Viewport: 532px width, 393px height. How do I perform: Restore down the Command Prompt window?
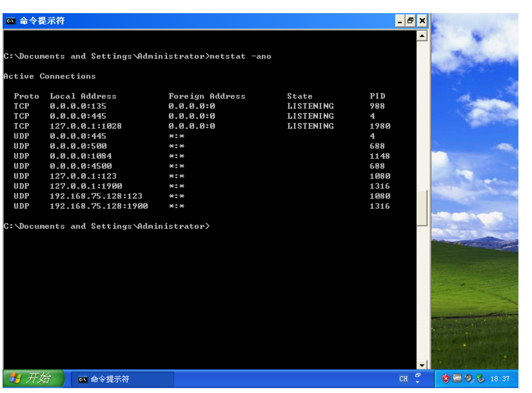coord(411,21)
